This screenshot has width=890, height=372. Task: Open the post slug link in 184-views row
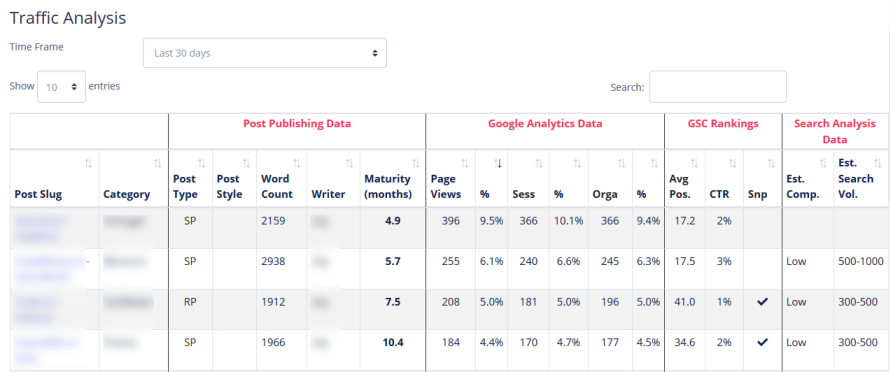[x=45, y=350]
